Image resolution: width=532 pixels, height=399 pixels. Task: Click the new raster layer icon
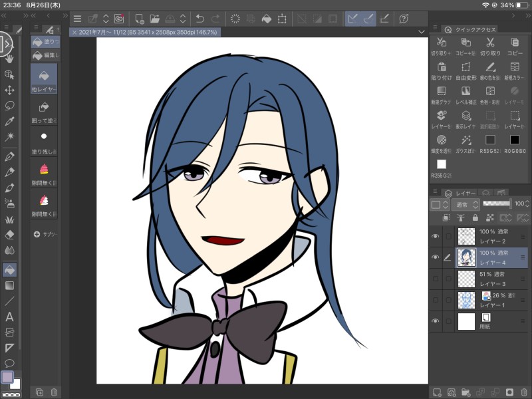437,392
